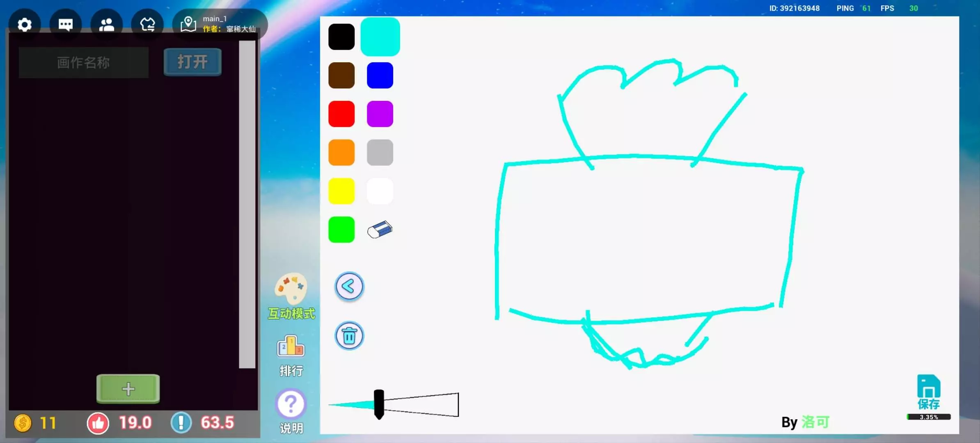The width and height of the screenshot is (980, 443).
Task: Click the outfit swap shirt icon
Action: 147,25
